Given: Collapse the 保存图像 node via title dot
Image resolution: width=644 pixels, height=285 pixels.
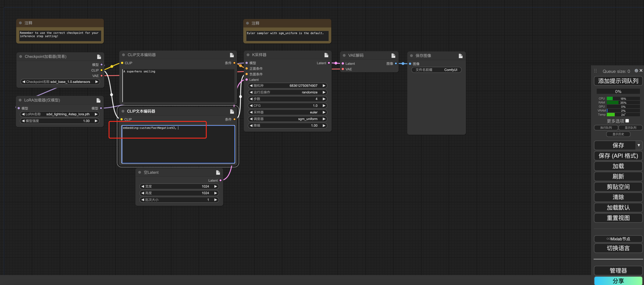Looking at the screenshot, I should pyautogui.click(x=411, y=56).
